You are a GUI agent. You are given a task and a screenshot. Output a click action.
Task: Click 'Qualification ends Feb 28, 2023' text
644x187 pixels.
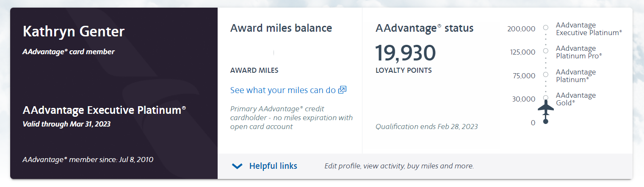[426, 126]
